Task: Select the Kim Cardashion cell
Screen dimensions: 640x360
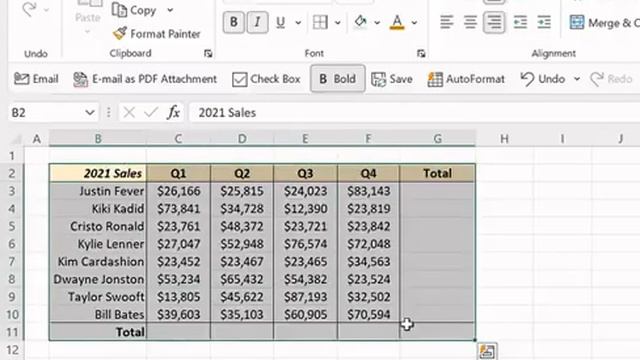Action: point(98,262)
